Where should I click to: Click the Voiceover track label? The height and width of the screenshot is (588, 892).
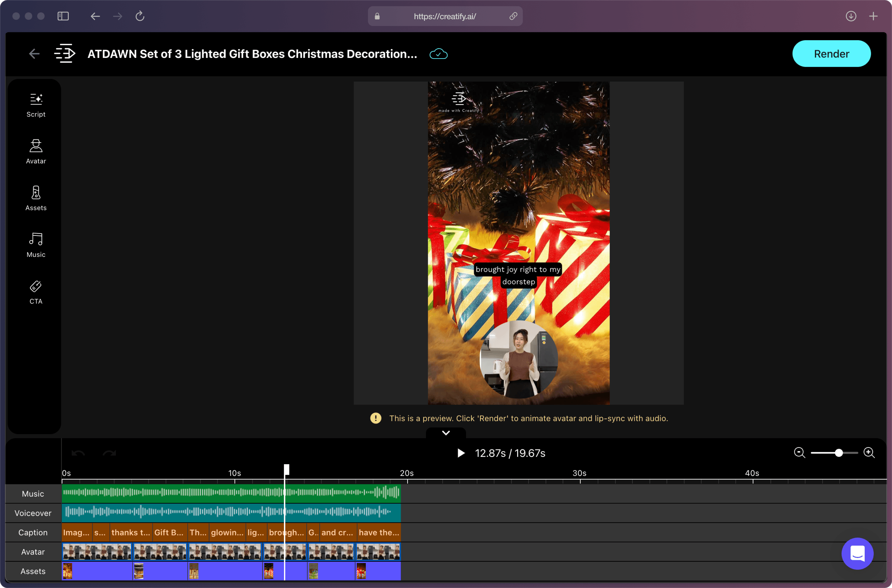point(33,513)
